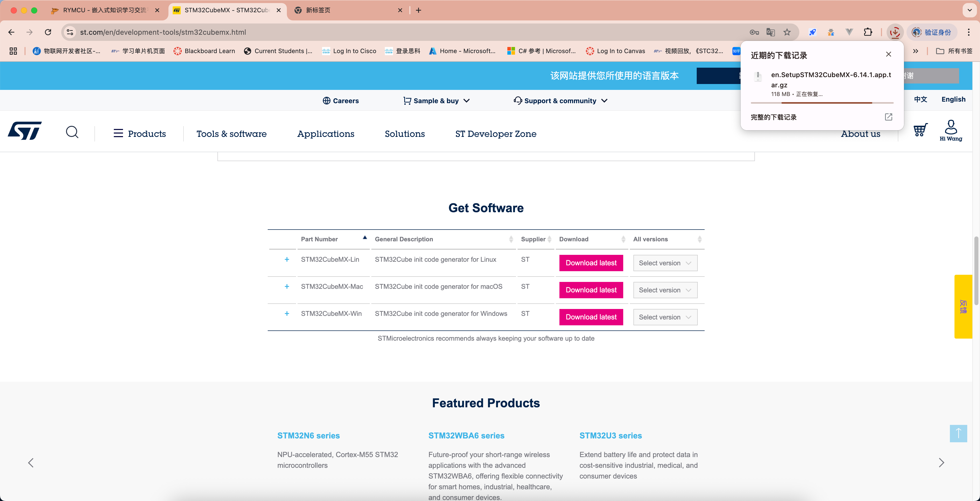Click the back-to-top arrow button

point(958,433)
